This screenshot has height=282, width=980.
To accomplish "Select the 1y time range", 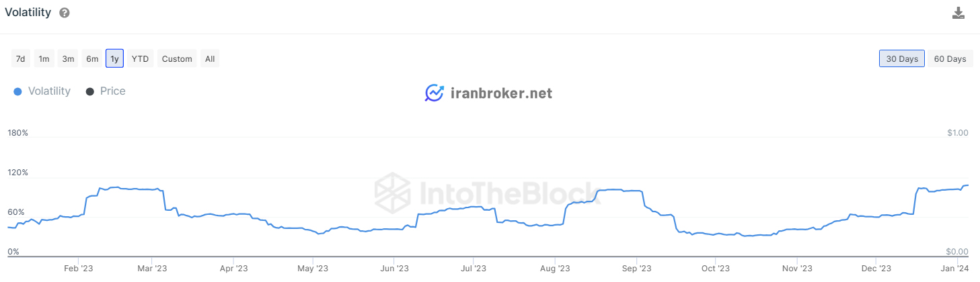I will [x=114, y=58].
